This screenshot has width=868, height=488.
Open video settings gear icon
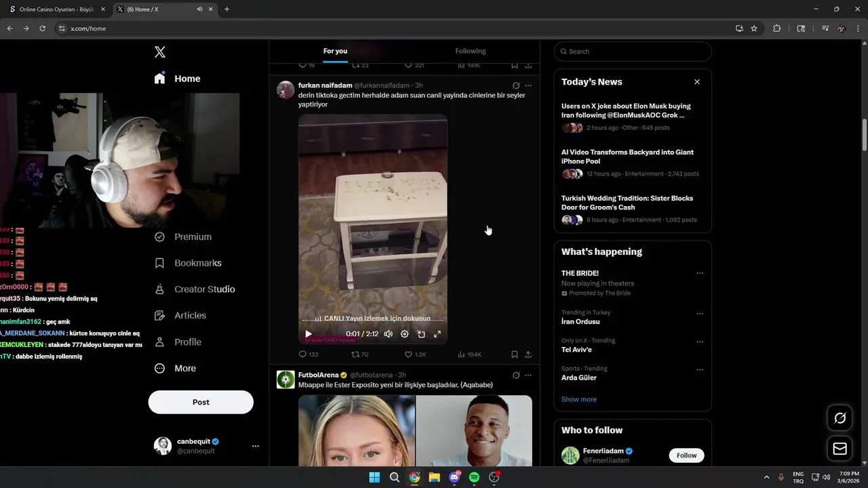click(x=405, y=333)
